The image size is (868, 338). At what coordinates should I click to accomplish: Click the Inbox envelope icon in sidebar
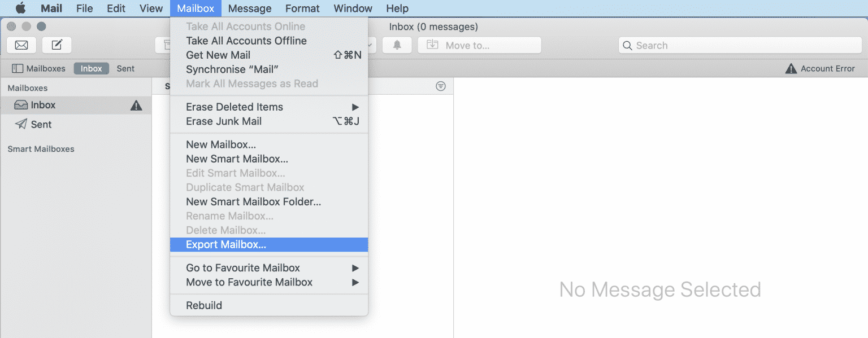click(21, 104)
